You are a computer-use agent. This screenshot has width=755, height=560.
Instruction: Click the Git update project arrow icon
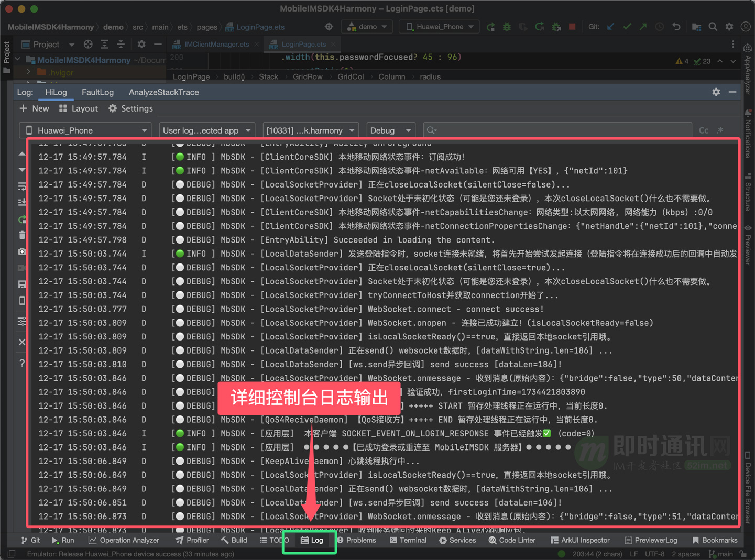[610, 27]
